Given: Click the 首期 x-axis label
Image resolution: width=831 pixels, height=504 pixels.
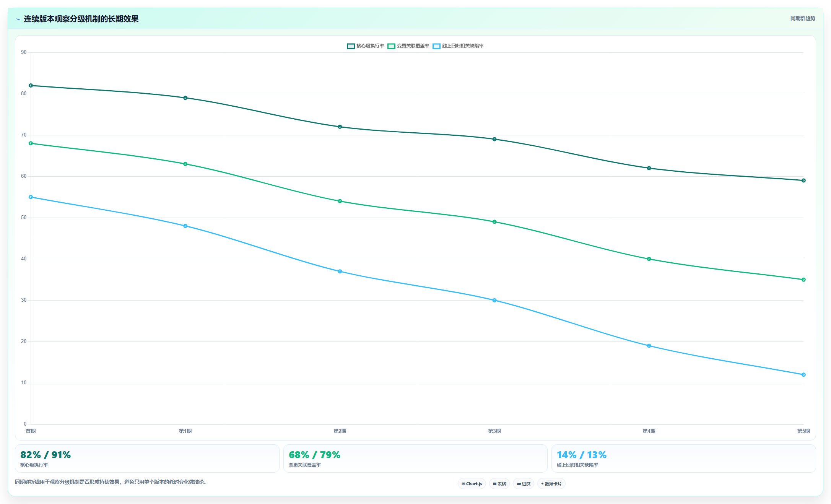Looking at the screenshot, I should tap(31, 431).
